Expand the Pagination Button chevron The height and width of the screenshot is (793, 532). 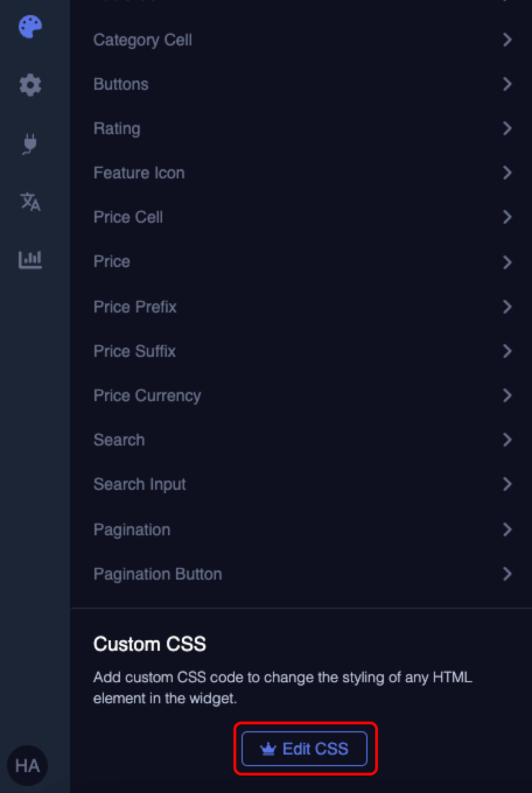[x=507, y=574]
